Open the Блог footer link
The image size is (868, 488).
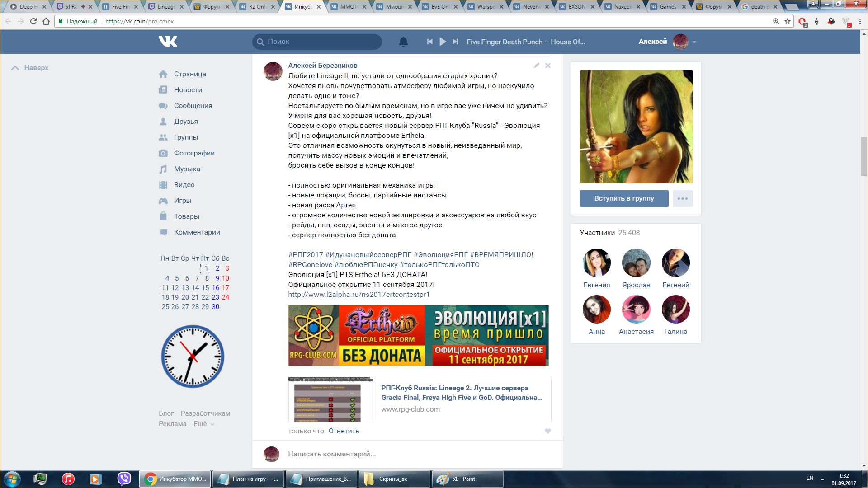click(166, 413)
